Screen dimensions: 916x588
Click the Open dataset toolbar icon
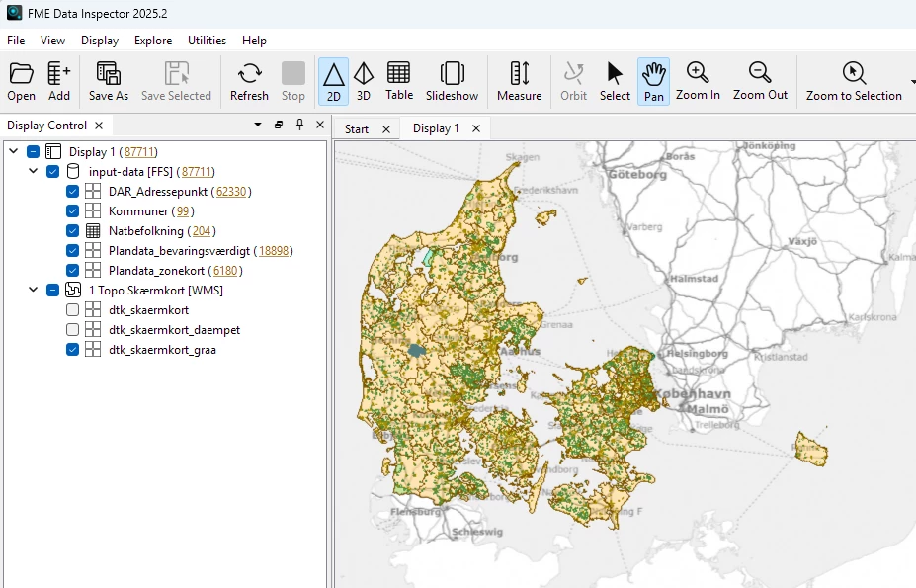click(21, 81)
